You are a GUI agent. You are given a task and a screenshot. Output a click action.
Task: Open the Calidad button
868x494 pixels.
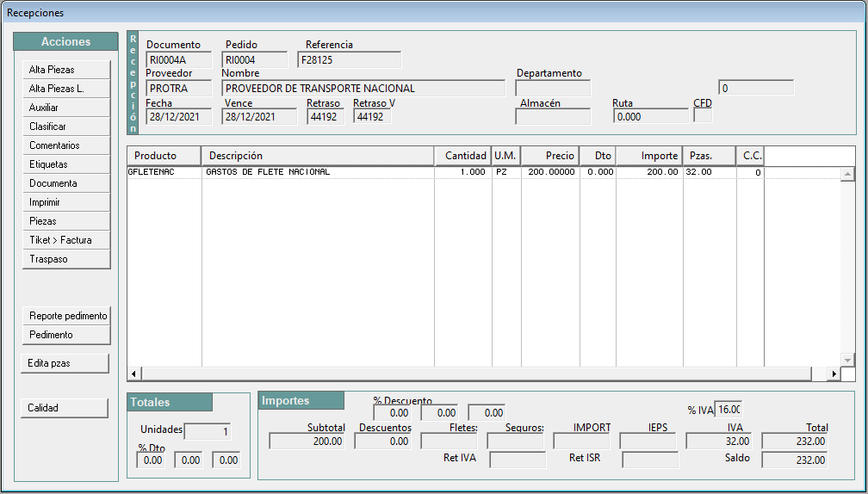[x=65, y=408]
